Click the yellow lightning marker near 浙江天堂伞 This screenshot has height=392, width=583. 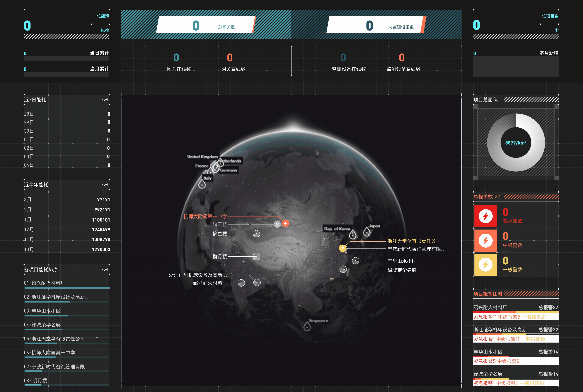click(x=343, y=248)
